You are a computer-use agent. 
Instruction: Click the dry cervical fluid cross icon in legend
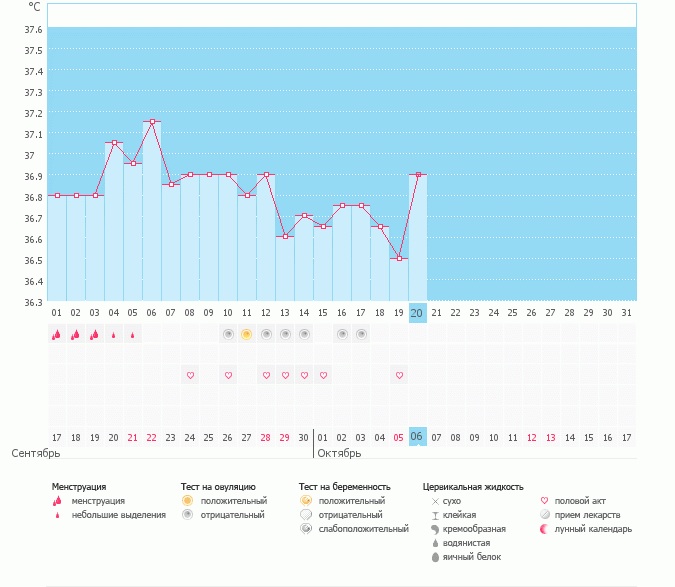pyautogui.click(x=434, y=501)
